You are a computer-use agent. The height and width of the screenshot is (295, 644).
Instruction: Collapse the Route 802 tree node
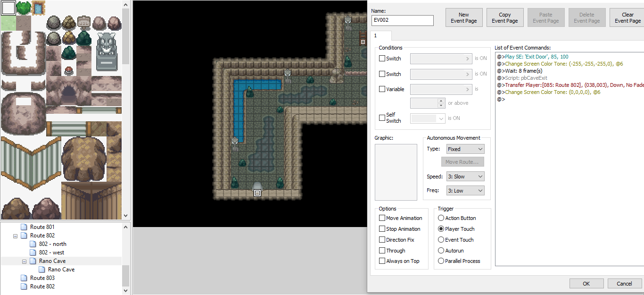[x=16, y=236]
